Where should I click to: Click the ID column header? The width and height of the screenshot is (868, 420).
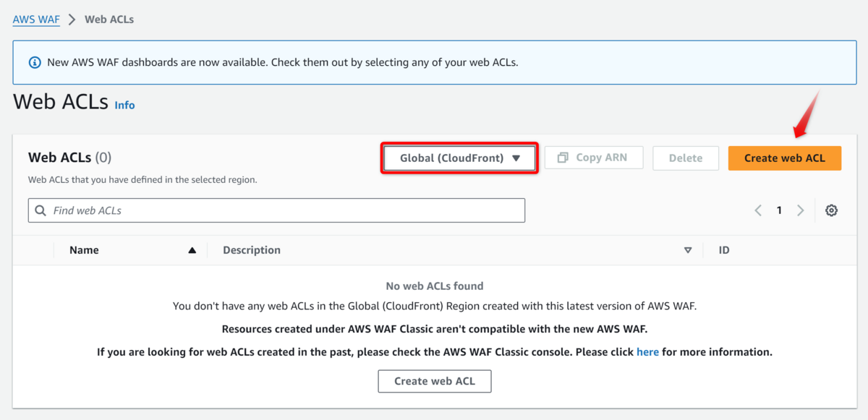point(724,250)
